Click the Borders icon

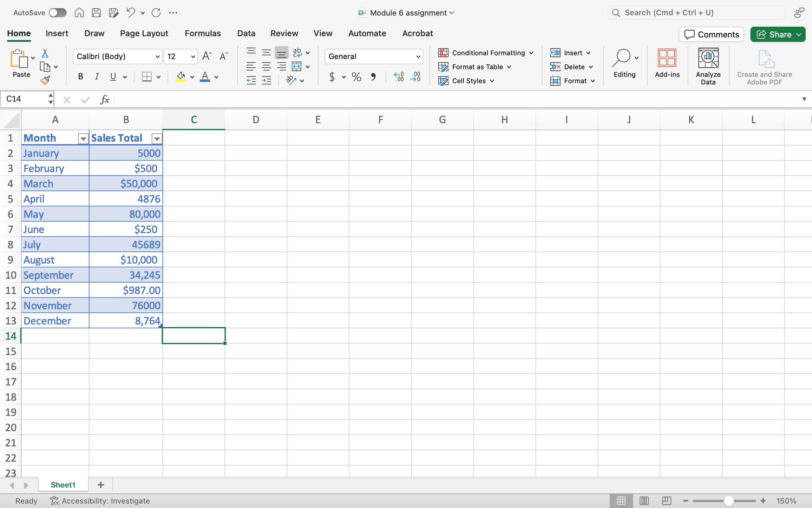(147, 77)
